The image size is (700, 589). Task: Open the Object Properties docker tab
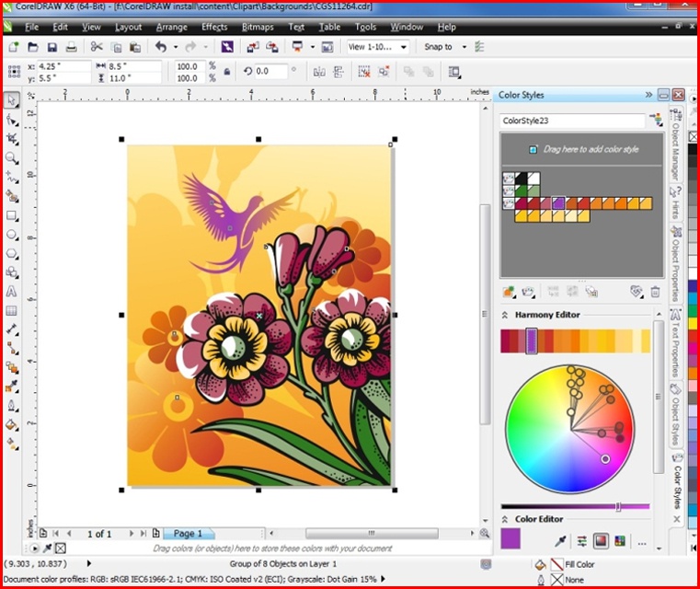coord(676,263)
